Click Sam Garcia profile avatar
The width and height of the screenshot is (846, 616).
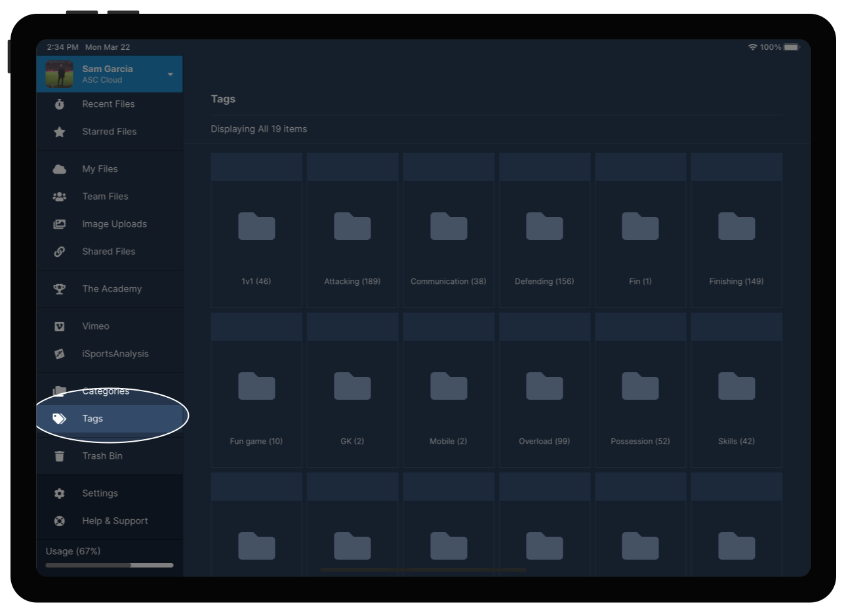60,74
